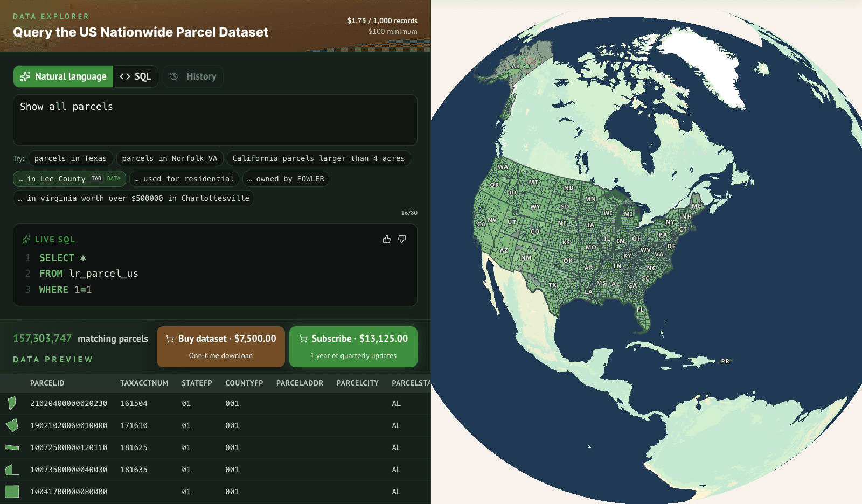Screen dimensions: 862x504
Task: Click Florida (FL) on the map
Action: (641, 310)
